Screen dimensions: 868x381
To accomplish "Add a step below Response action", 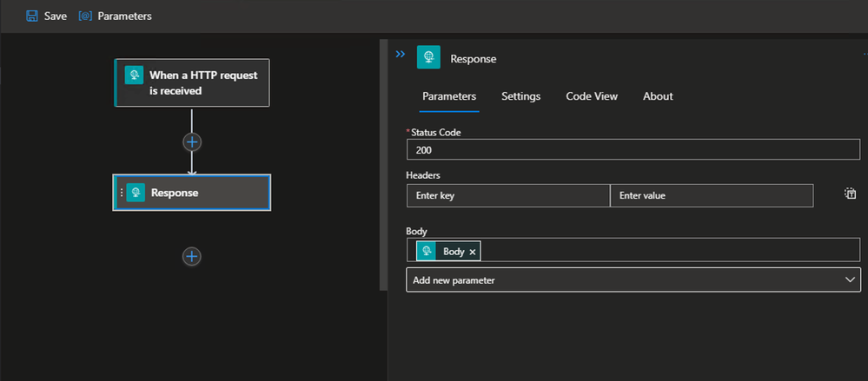I will pos(192,256).
